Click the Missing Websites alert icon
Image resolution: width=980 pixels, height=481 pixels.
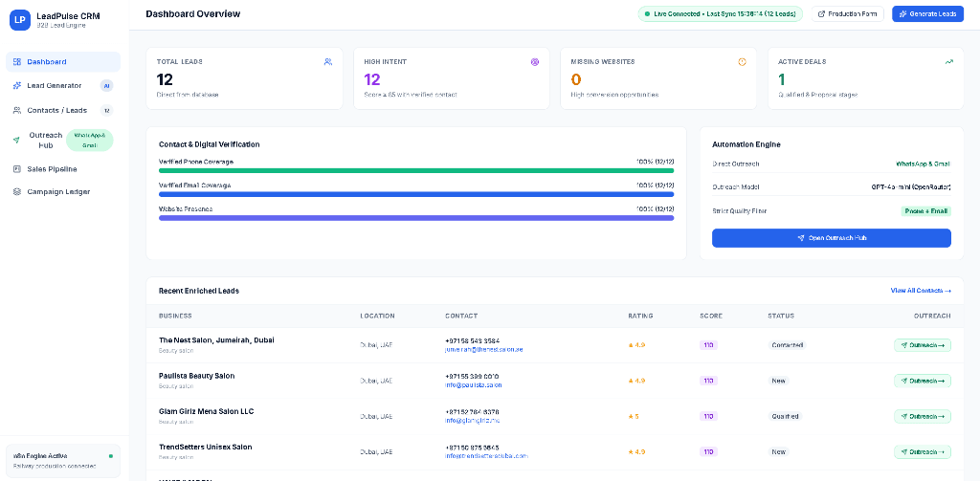coord(742,62)
